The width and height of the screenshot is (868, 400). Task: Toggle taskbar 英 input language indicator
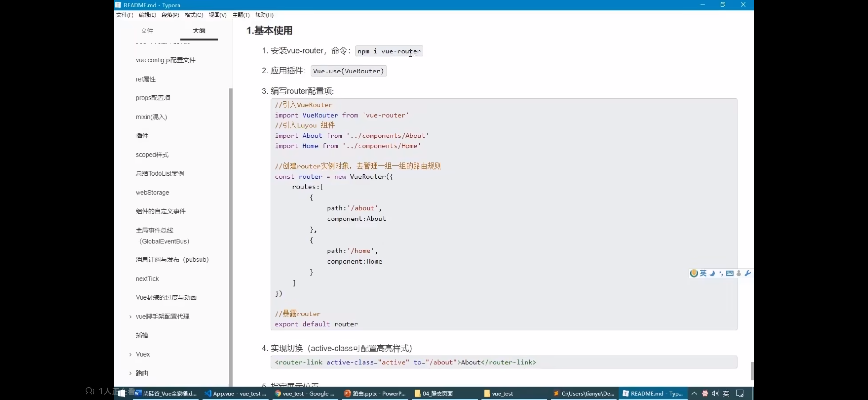coord(726,393)
